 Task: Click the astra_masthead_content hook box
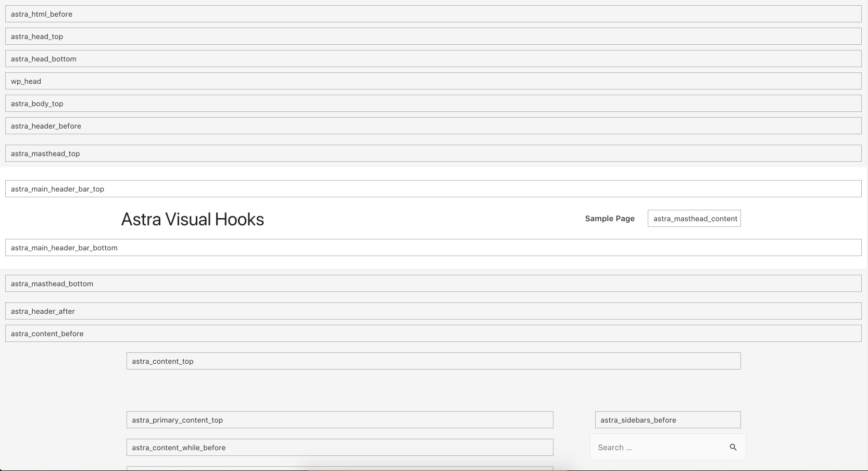tap(694, 219)
